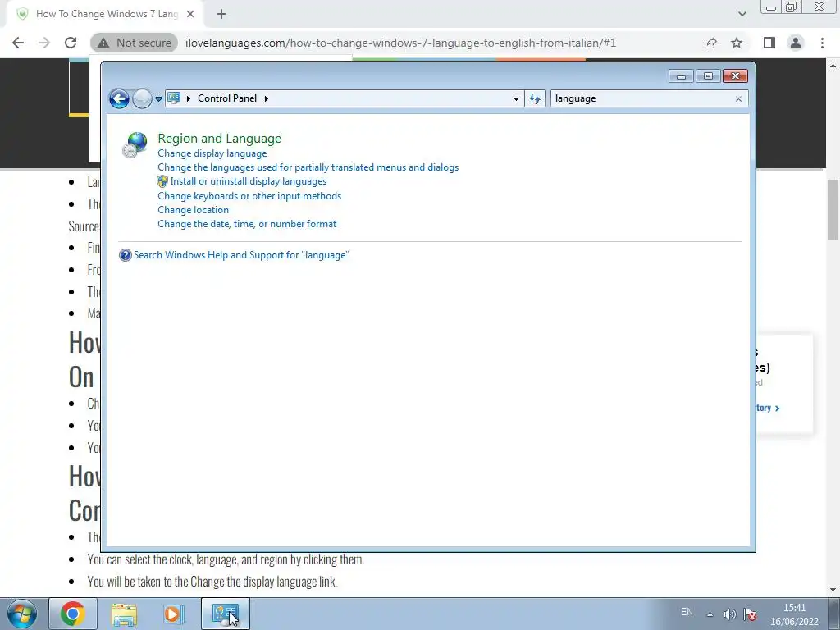Click Chrome forward navigation arrow
The width and height of the screenshot is (840, 630).
[x=44, y=43]
